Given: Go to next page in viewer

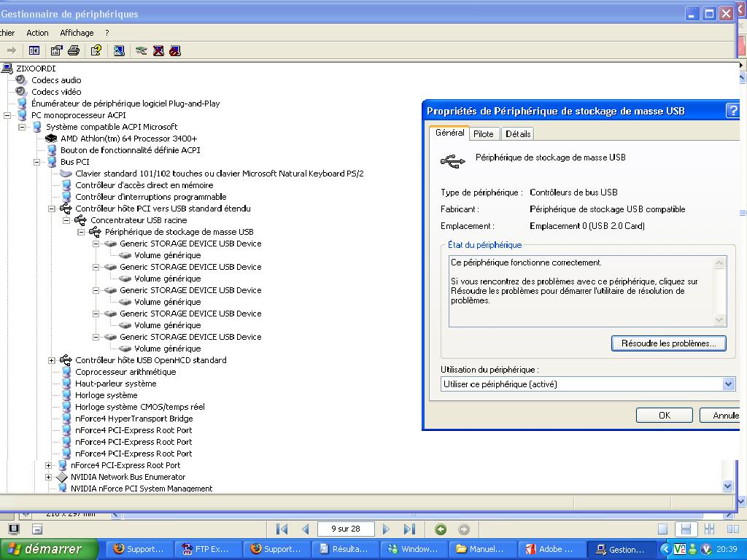Looking at the screenshot, I should tap(386, 529).
